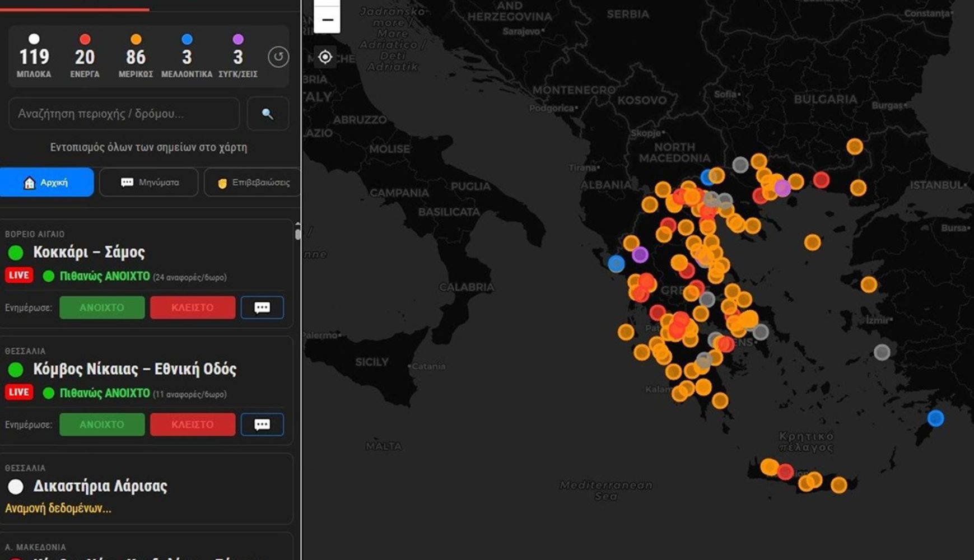This screenshot has height=560, width=974.
Task: Select the search magnifier icon
Action: [267, 114]
